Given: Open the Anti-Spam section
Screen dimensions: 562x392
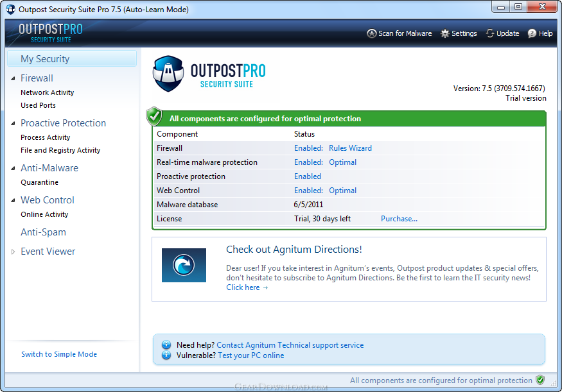Looking at the screenshot, I should [x=44, y=232].
